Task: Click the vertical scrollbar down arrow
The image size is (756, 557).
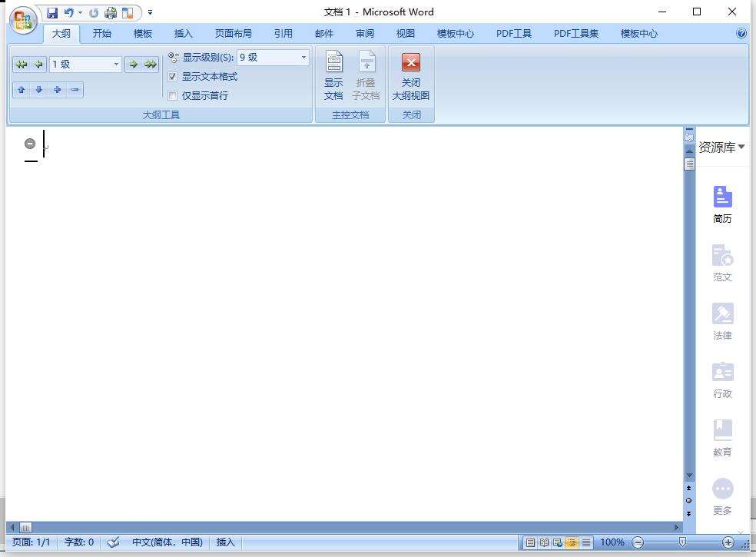Action: 689,475
